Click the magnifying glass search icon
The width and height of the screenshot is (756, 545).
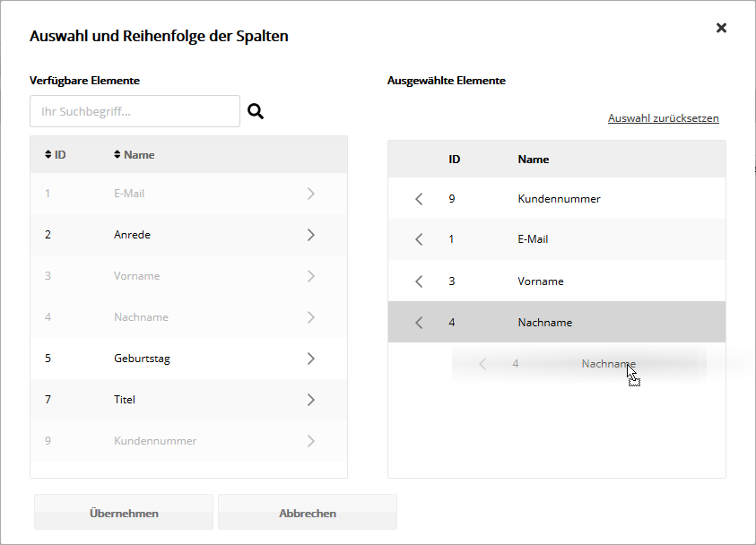256,112
